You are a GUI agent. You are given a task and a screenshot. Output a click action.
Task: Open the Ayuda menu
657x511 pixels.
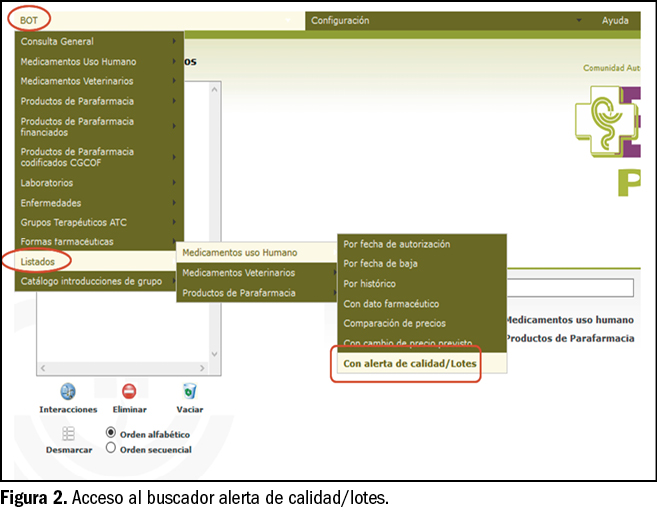(615, 20)
